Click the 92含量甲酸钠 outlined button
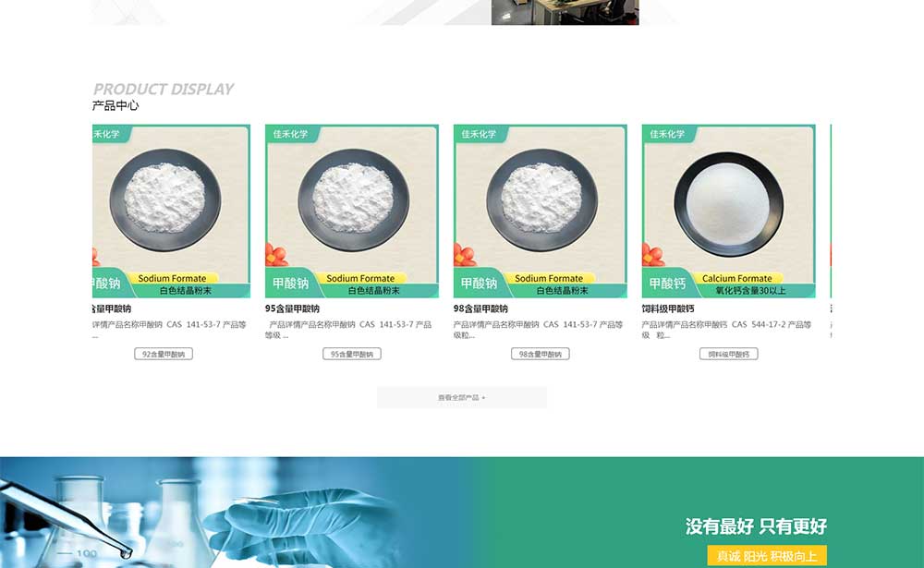 click(x=164, y=354)
